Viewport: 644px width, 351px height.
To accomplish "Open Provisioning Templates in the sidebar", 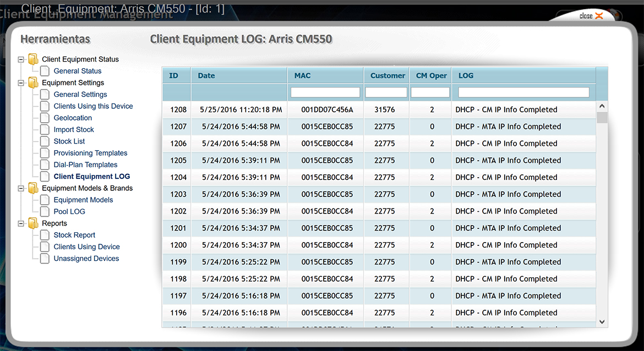I will 90,153.
